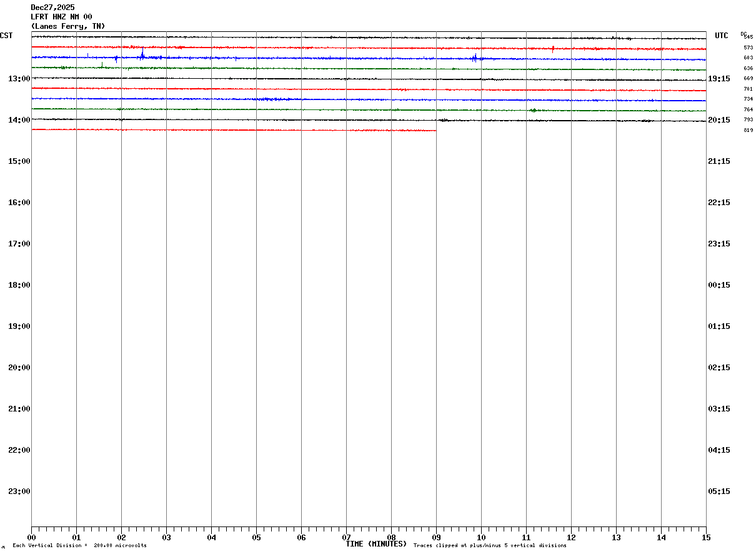The height and width of the screenshot is (554, 756).
Task: Click the Each Vertical Division microvolts note
Action: click(x=79, y=546)
